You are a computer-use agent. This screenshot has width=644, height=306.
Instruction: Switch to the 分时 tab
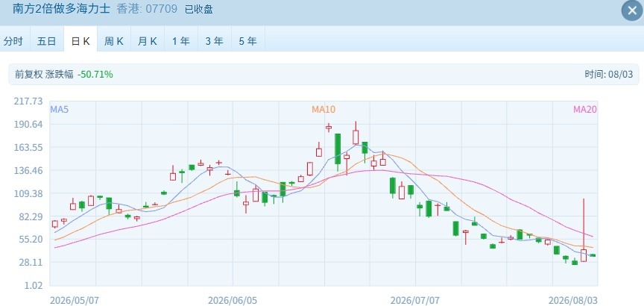tap(13, 41)
